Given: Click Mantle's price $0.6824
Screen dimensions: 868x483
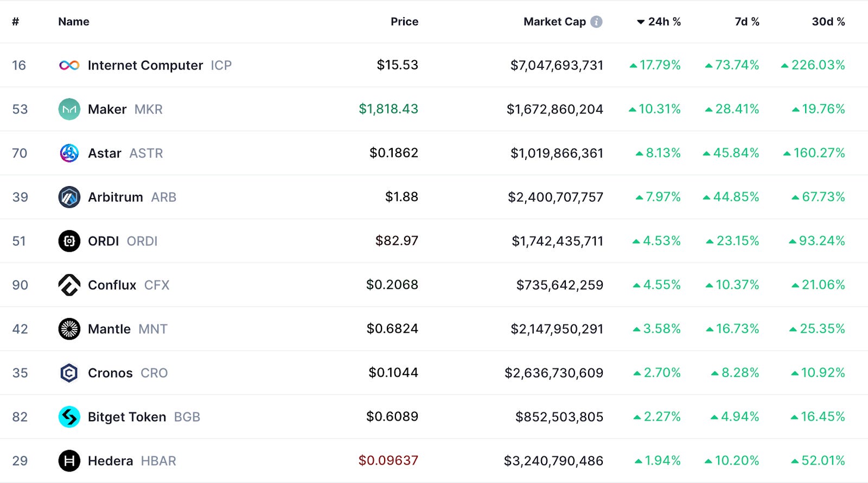Looking at the screenshot, I should tap(392, 328).
